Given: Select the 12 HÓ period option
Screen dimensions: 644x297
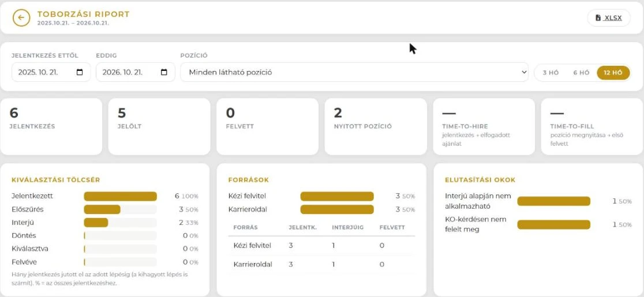Looking at the screenshot, I should click(613, 73).
